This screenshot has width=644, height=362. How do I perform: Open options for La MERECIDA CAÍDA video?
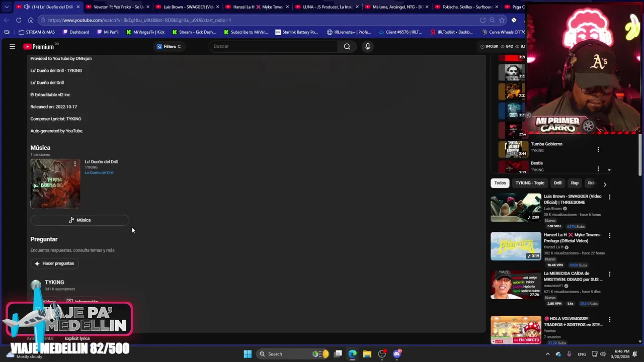click(609, 274)
